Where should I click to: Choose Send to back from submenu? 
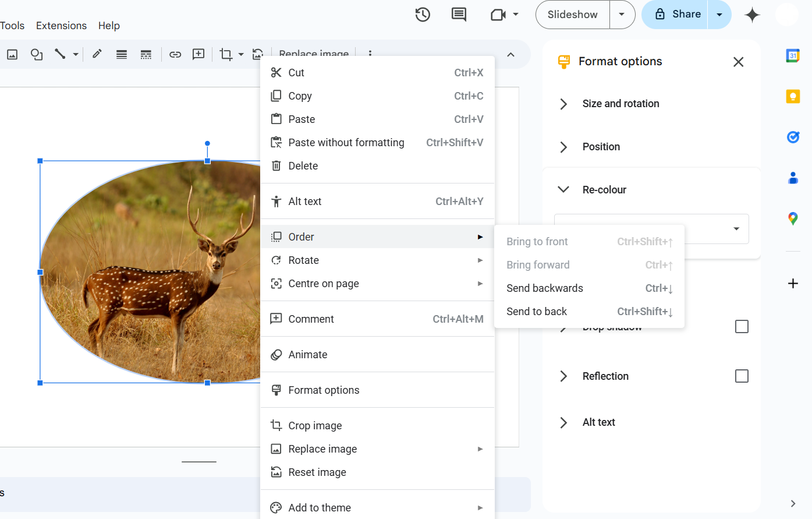tap(537, 312)
